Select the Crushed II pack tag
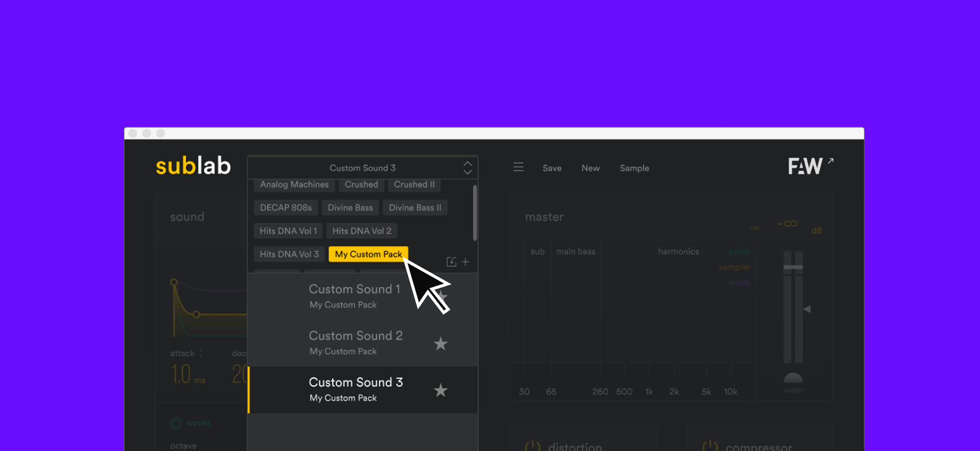This screenshot has width=980, height=451. (x=414, y=185)
